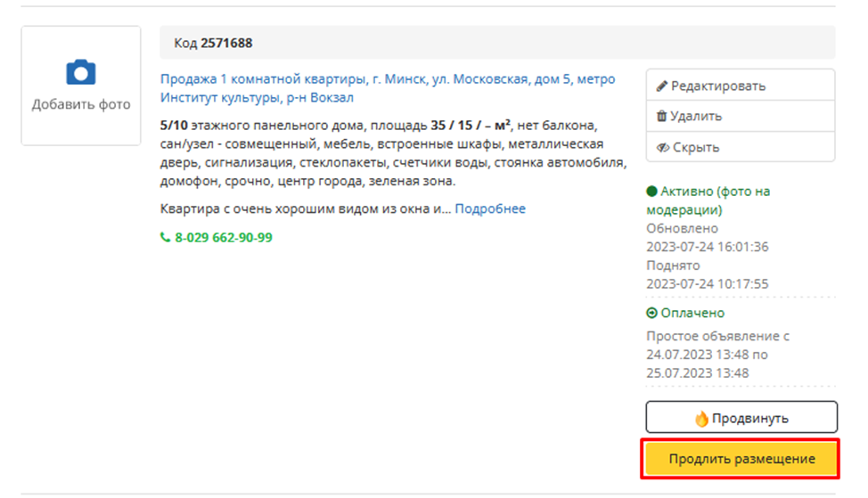
Task: Click the trash bin icon for Удалить
Action: pos(661,116)
